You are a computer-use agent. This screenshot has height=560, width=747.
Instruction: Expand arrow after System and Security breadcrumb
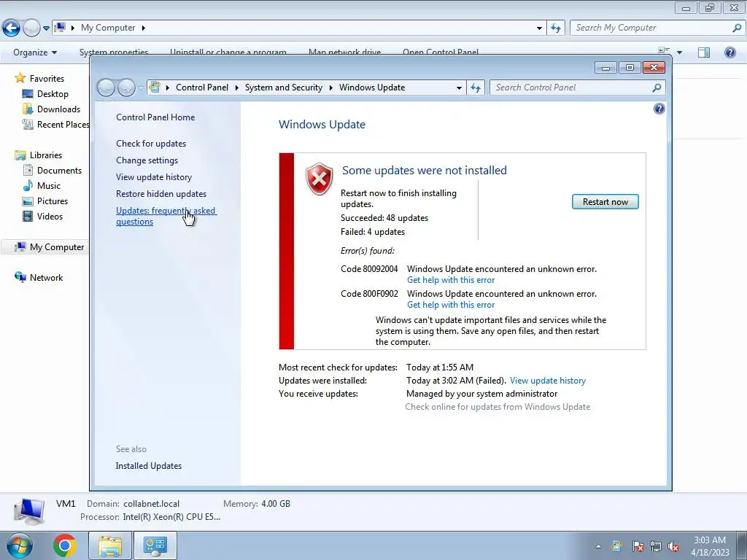(x=330, y=87)
